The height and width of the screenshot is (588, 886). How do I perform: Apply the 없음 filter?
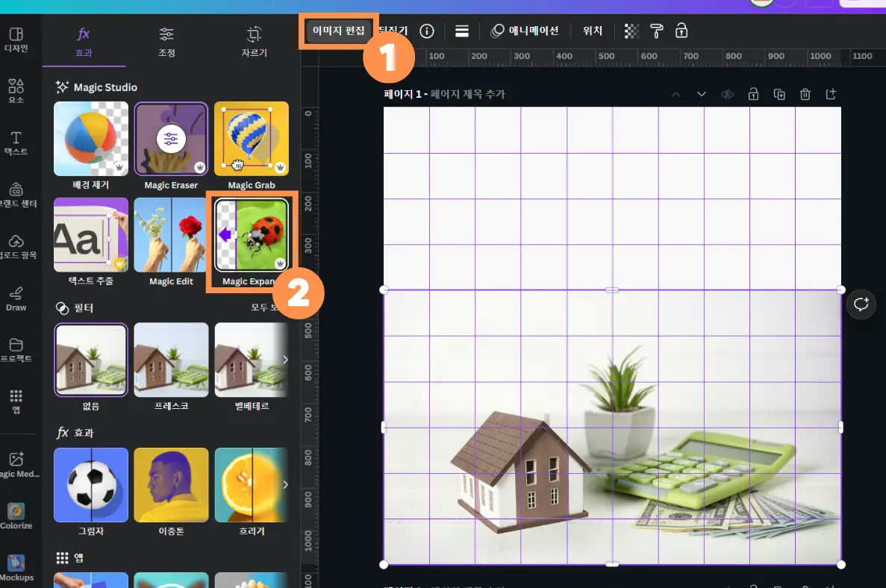pos(91,360)
